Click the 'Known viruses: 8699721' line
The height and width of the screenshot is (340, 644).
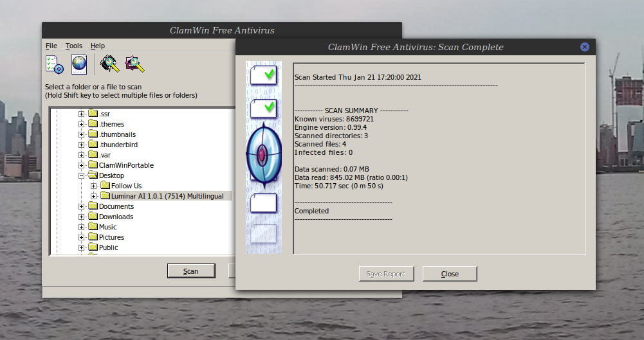click(335, 119)
